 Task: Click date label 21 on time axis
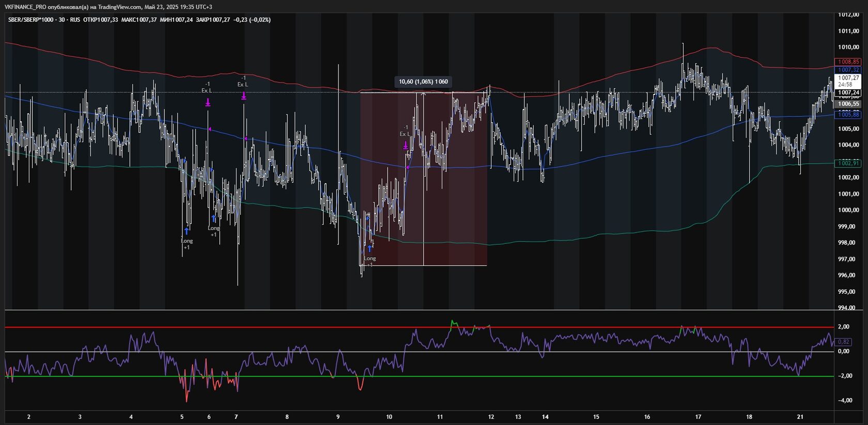point(800,417)
